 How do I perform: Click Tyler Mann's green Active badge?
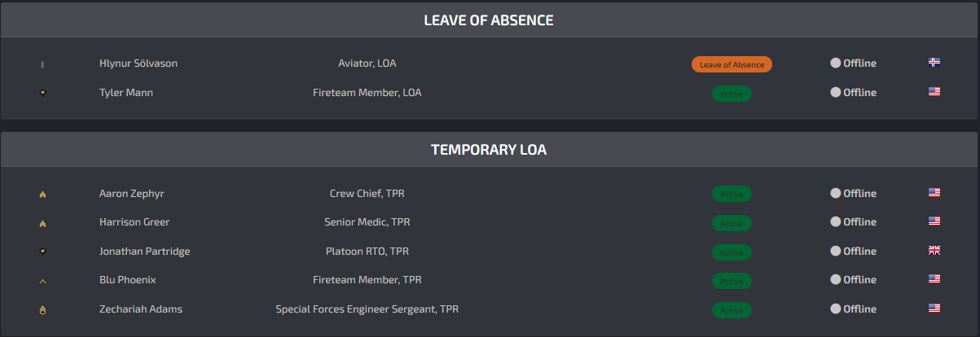pyautogui.click(x=732, y=94)
